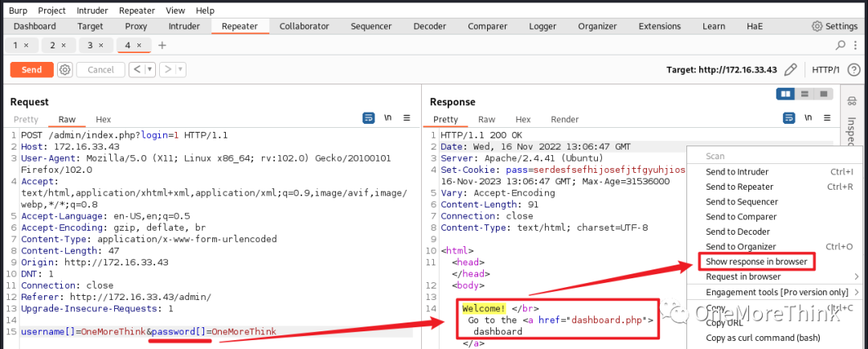Viewport: 868px width, 349px height.
Task: Switch response view to Hex
Action: pos(523,119)
